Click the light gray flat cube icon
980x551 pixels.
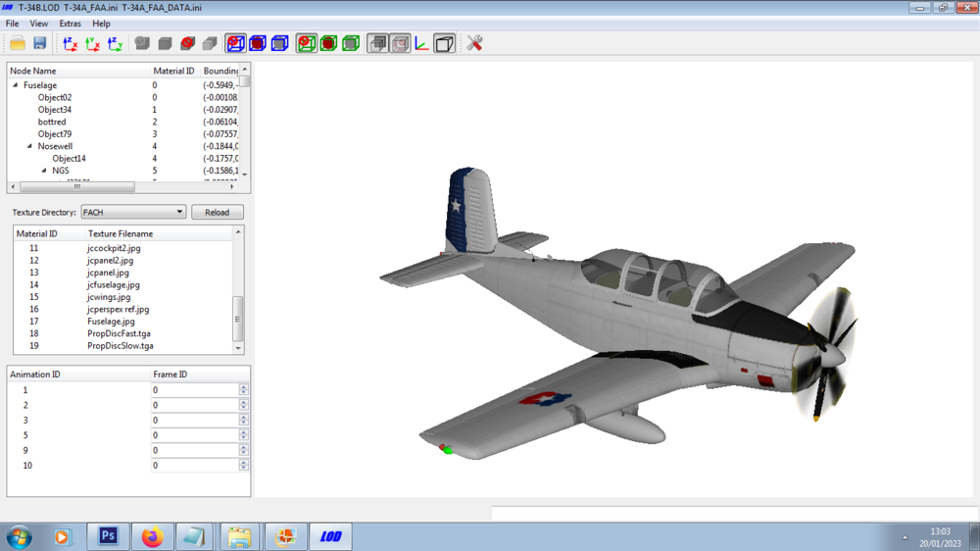(210, 43)
